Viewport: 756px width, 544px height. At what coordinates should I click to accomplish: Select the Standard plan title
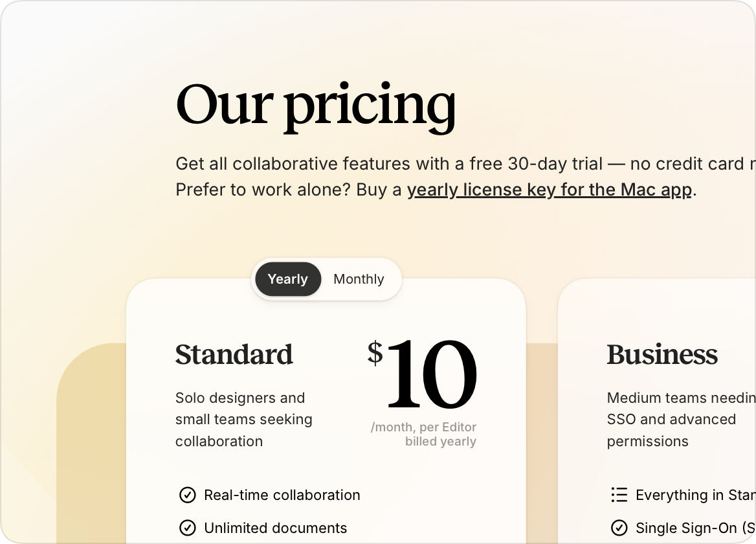coord(234,354)
